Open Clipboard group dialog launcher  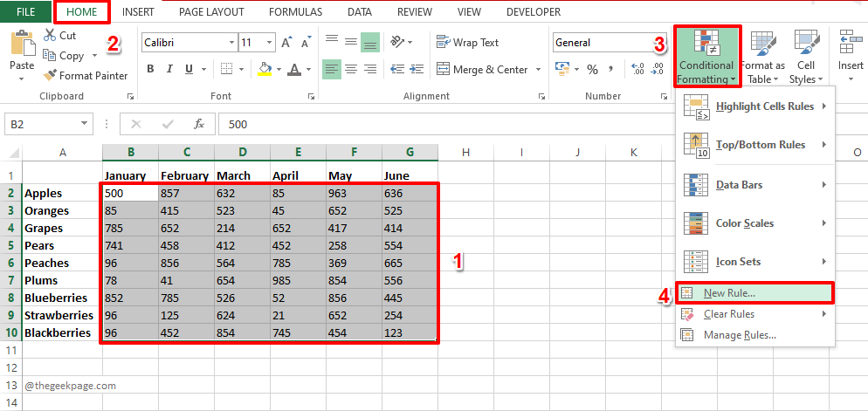click(131, 96)
